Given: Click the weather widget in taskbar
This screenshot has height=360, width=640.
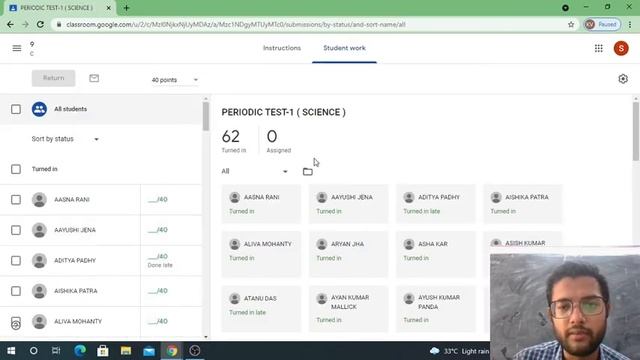Looking at the screenshot, I should 459,351.
